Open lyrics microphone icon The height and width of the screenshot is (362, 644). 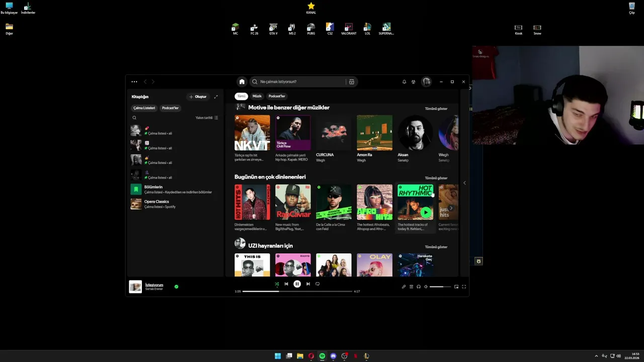(x=404, y=287)
